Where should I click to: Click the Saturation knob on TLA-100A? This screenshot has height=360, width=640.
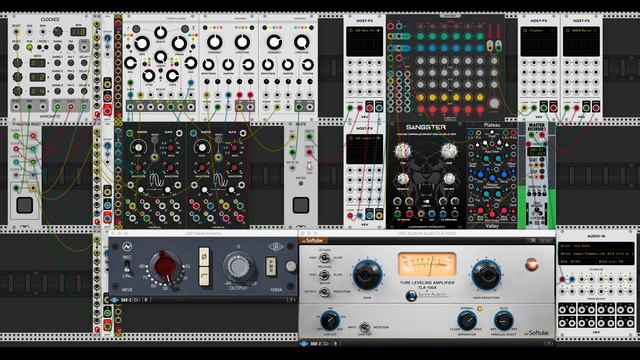[467, 321]
